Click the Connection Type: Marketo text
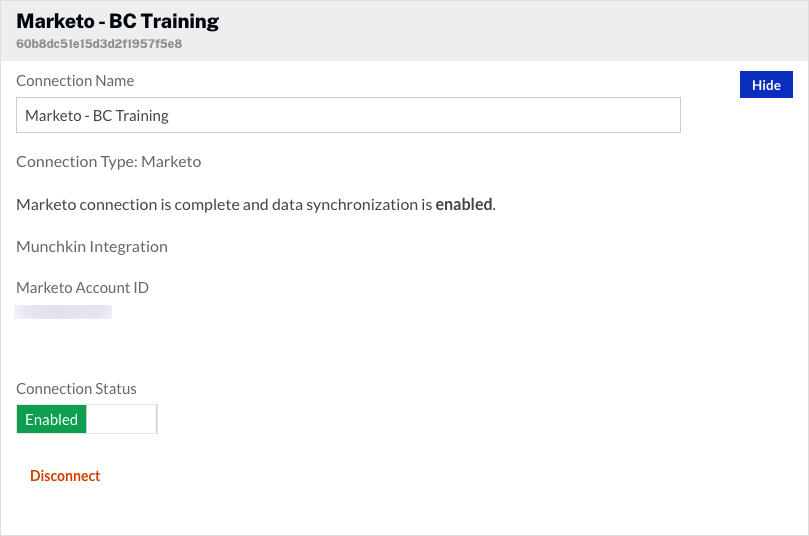Screen dimensions: 809x536 [108, 161]
